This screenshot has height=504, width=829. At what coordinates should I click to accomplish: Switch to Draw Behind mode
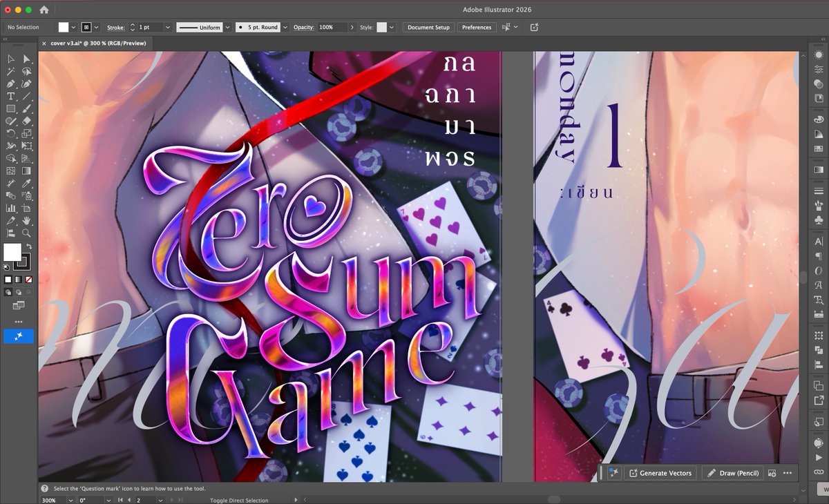coord(18,291)
